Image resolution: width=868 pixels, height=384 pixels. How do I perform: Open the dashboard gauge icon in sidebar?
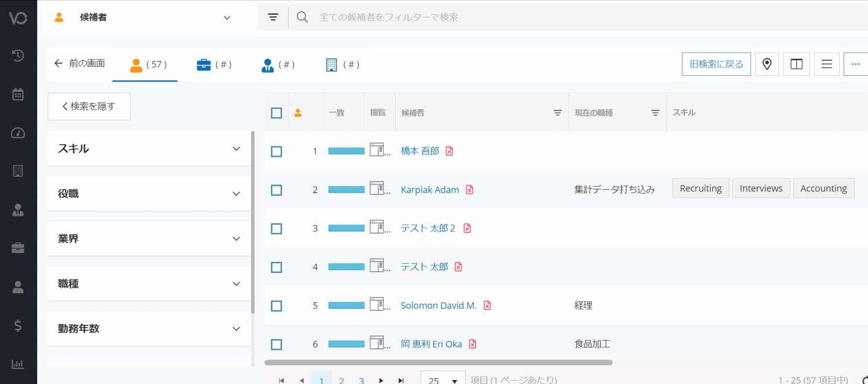click(18, 133)
